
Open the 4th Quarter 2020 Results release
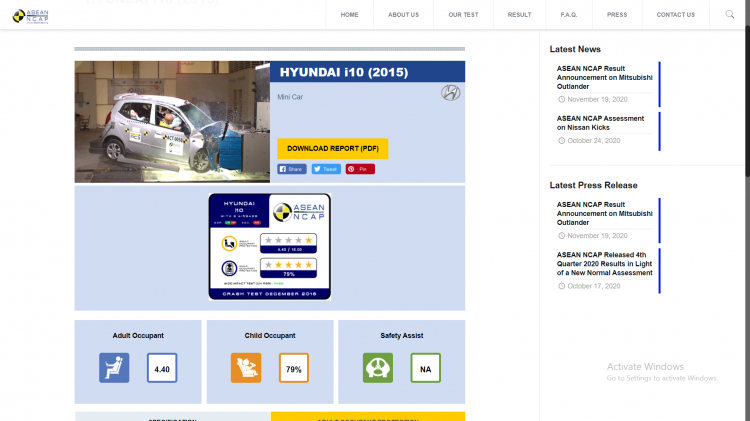coord(605,264)
